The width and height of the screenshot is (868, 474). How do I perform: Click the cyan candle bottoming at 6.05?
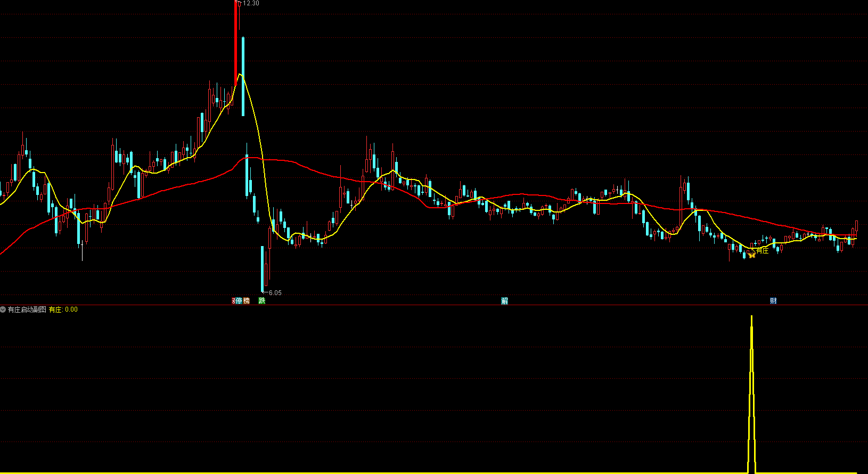coord(263,269)
